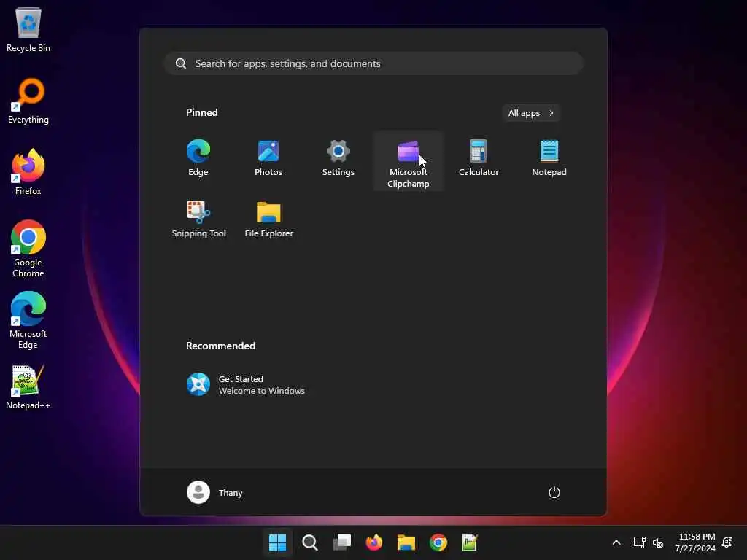Launch Chrome from the taskbar
747x560 pixels.
click(438, 542)
